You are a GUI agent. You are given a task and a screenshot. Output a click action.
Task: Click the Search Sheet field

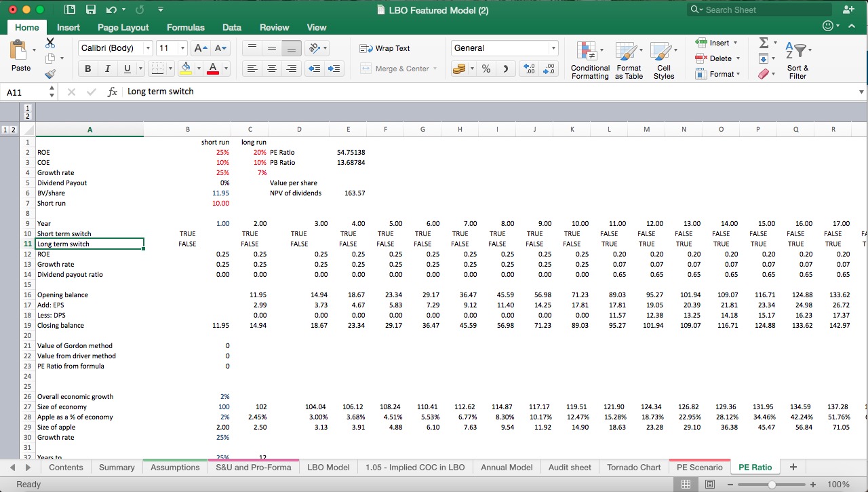pyautogui.click(x=759, y=10)
